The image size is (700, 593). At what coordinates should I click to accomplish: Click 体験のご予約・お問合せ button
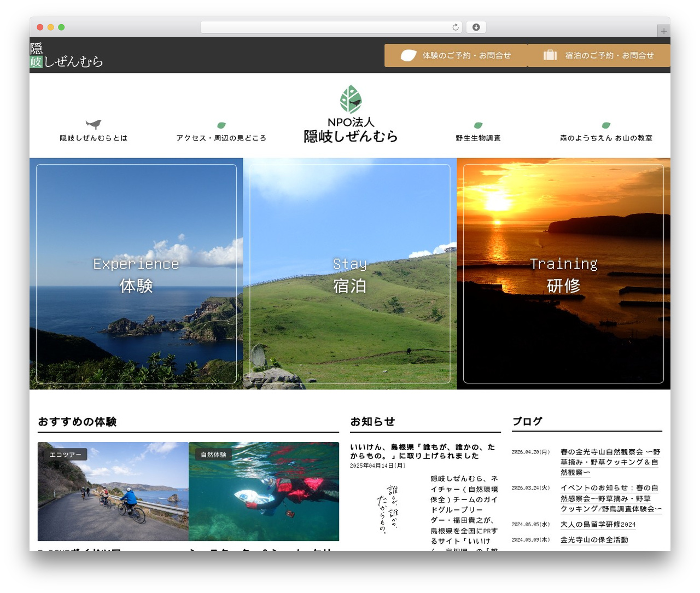coord(456,55)
